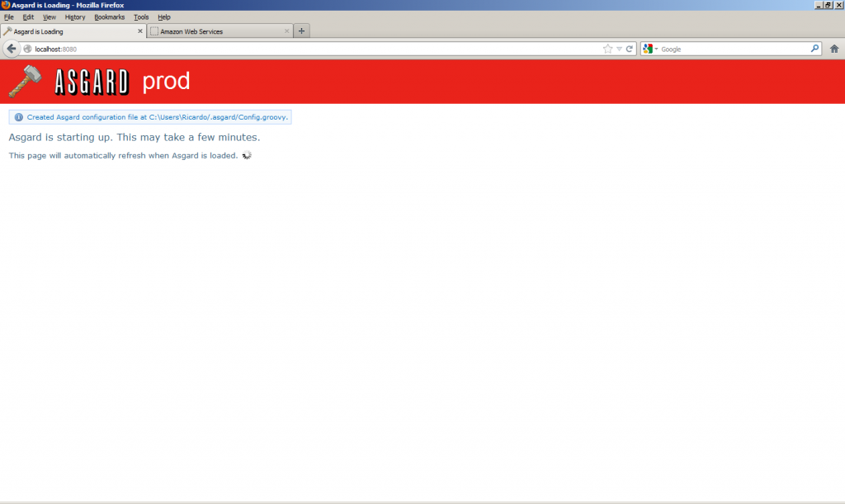Image resolution: width=845 pixels, height=504 pixels.
Task: Switch to the Amazon Web Services tab
Action: pos(215,31)
